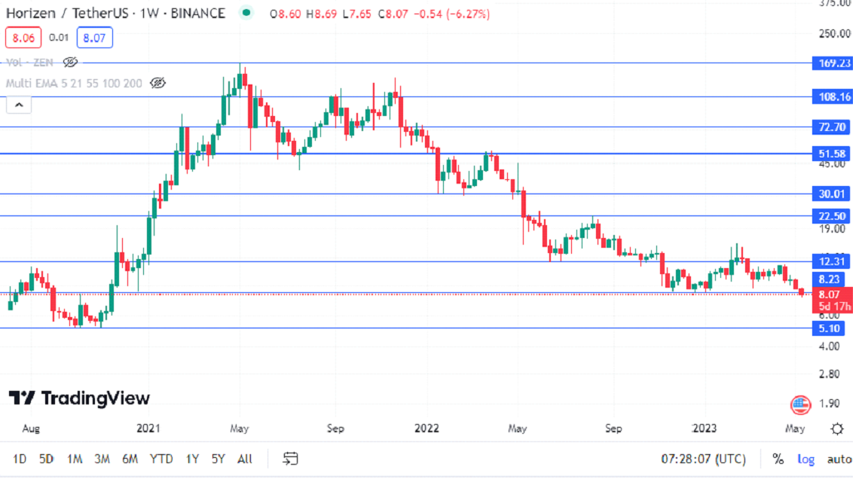
Task: Select the 1D time range
Action: (x=20, y=459)
